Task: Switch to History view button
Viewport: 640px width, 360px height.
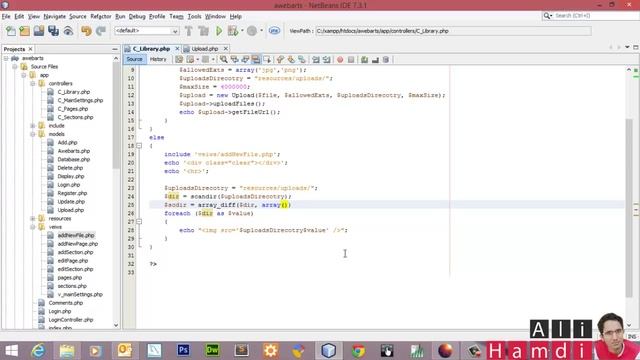Action: (158, 59)
